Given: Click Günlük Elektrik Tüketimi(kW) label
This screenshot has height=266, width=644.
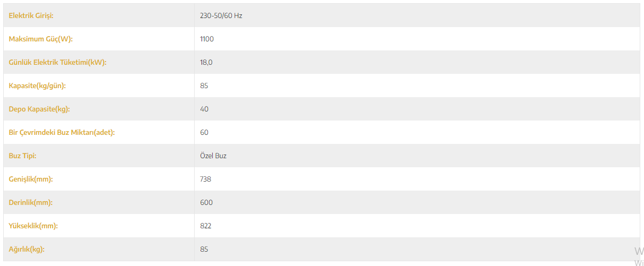Looking at the screenshot, I should [57, 63].
